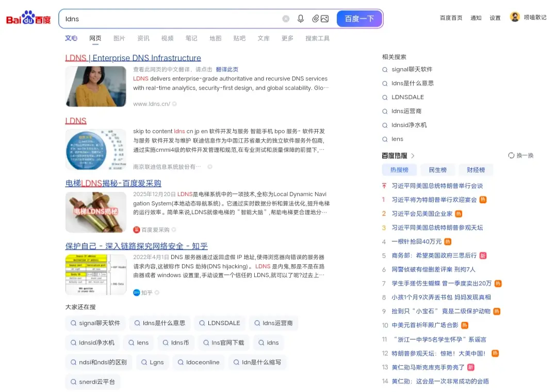
Task: Click the search icon beside LDNSDALE in 相关搜索
Action: pyautogui.click(x=385, y=97)
